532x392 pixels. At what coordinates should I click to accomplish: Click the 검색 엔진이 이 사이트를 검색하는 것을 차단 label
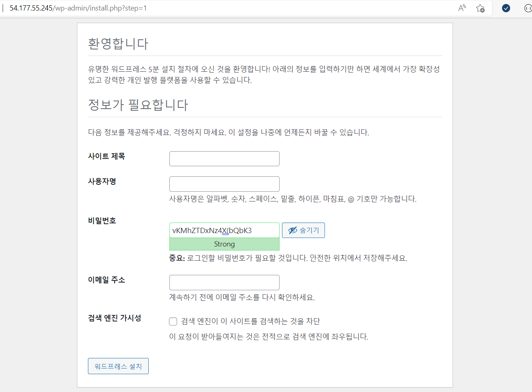tap(250, 321)
